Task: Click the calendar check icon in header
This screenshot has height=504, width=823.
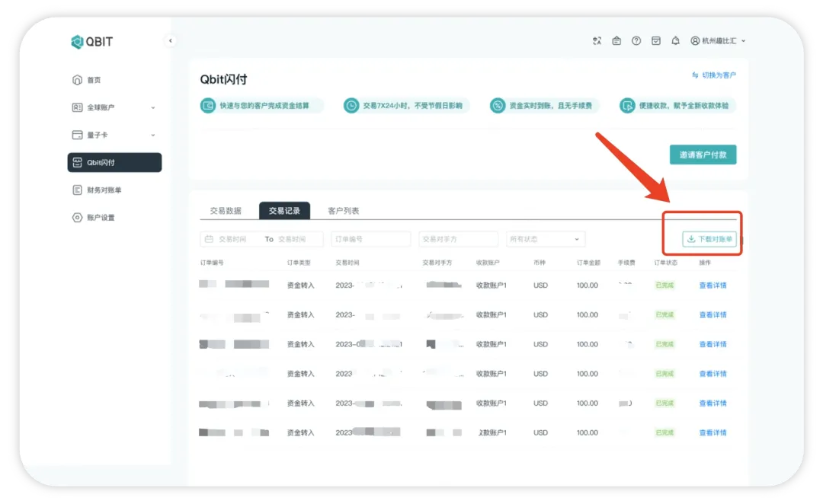Action: click(x=656, y=41)
